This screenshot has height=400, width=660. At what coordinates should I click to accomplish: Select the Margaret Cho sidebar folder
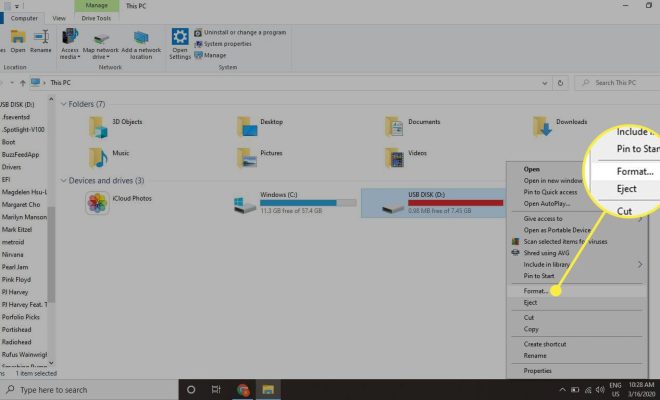point(21,205)
